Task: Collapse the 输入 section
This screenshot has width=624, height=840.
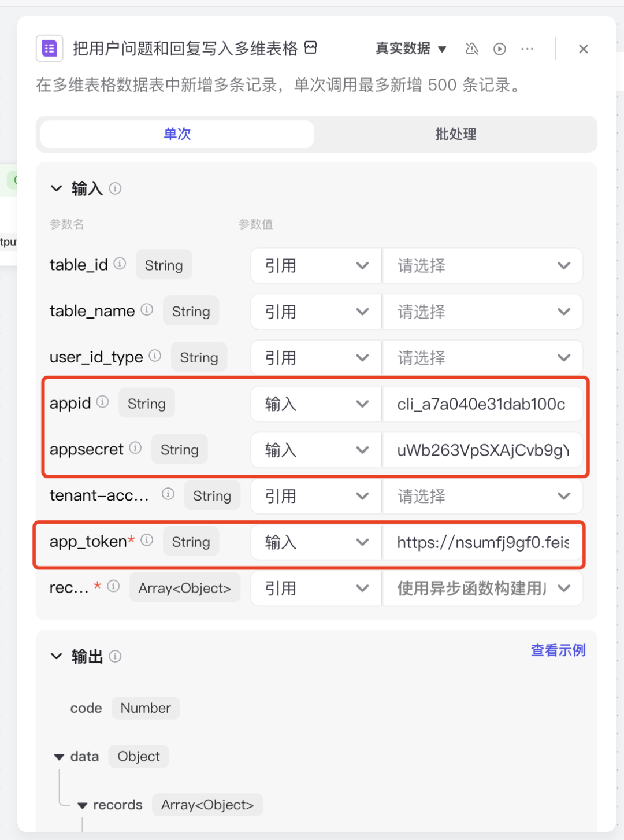Action: point(57,188)
